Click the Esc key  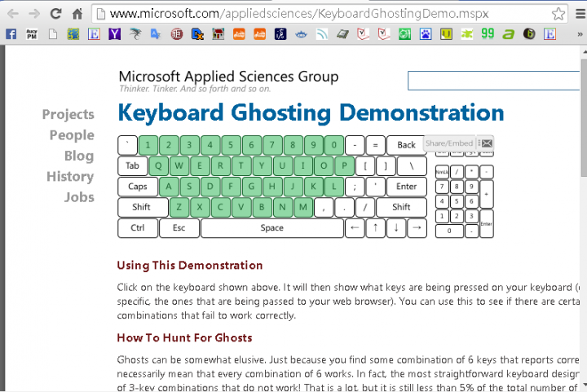click(x=179, y=228)
